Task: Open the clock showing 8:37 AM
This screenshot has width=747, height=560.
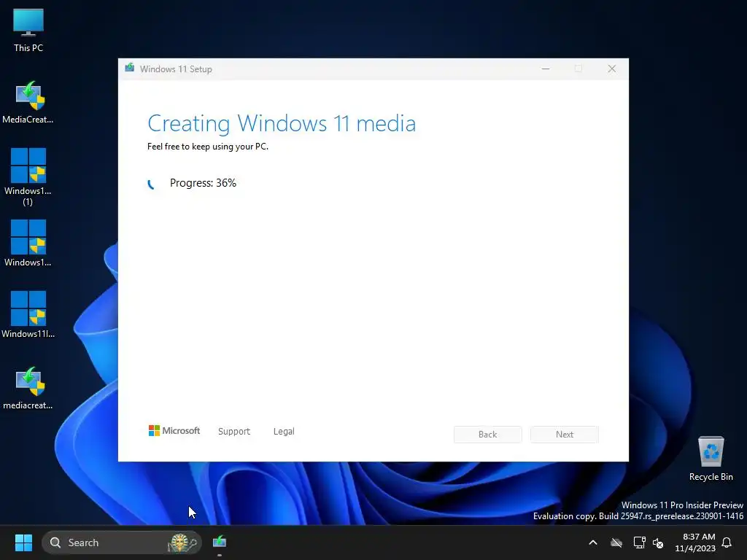Action: [695, 542]
